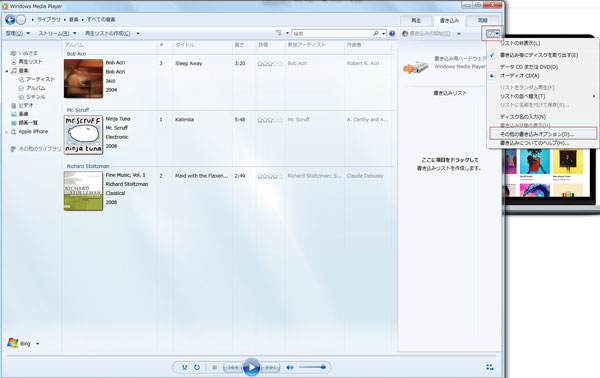Click the greyed forward navigation arrow
Screen dimensions: 600x378
click(x=21, y=20)
